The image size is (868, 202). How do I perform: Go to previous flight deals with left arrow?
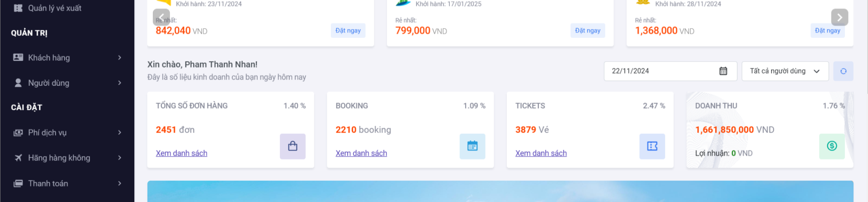pyautogui.click(x=161, y=18)
